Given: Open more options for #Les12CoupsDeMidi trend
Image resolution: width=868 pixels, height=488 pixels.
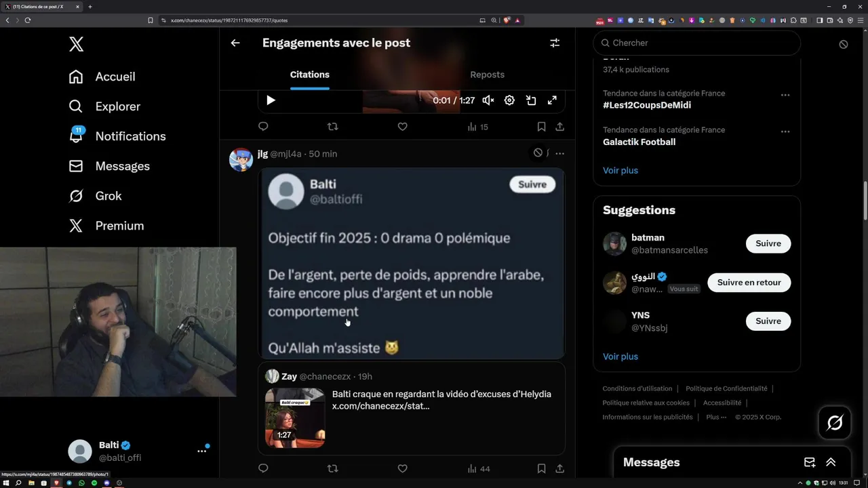Looking at the screenshot, I should (785, 95).
